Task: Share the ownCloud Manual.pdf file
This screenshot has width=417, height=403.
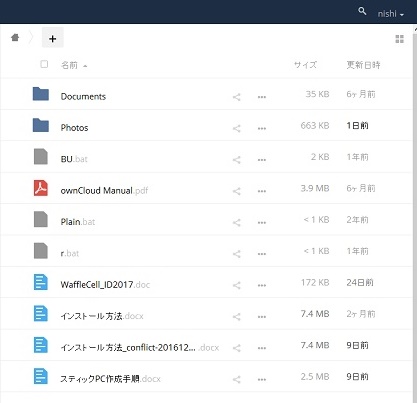Action: coord(237,191)
